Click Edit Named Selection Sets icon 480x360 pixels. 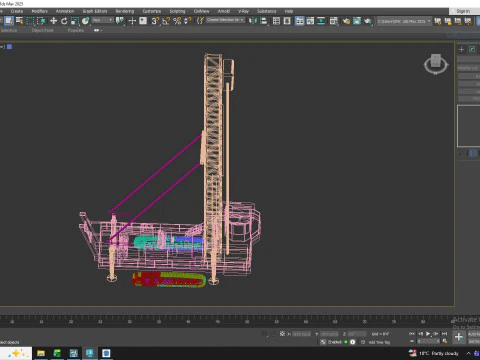200,21
